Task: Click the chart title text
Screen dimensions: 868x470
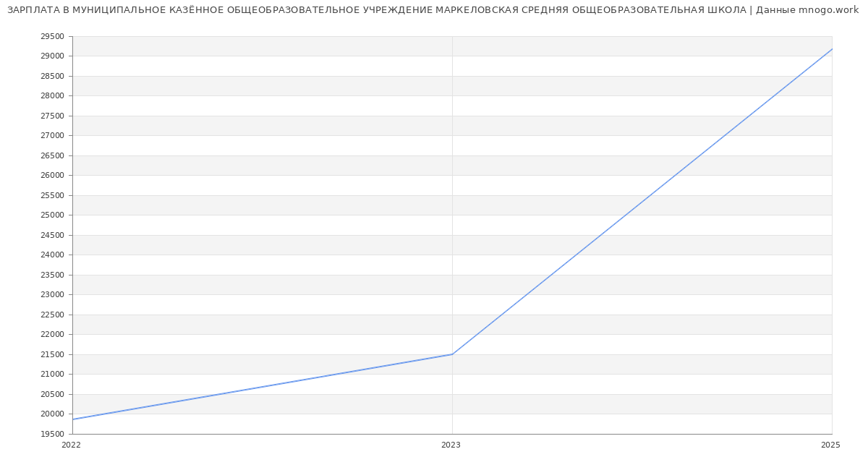Action: (433, 10)
